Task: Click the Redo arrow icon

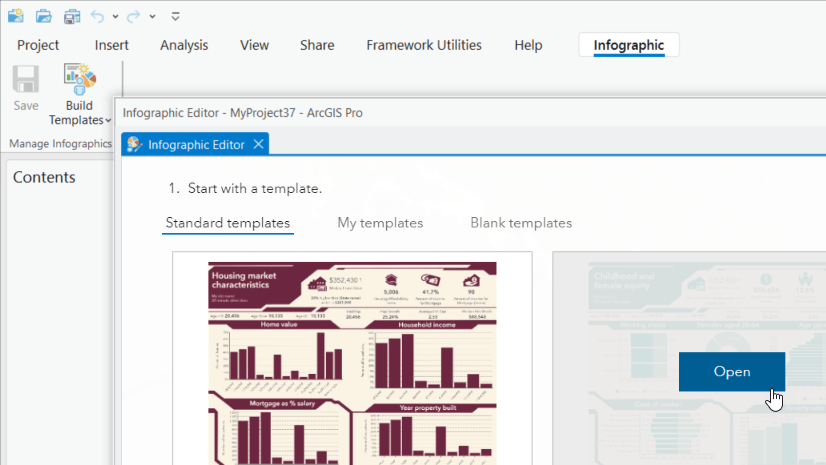Action: (133, 16)
